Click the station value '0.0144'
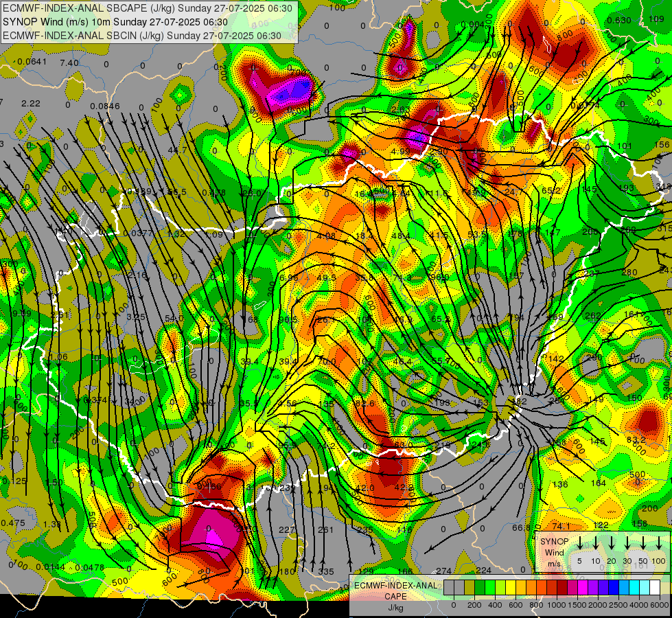672x618 pixels. tap(50, 567)
